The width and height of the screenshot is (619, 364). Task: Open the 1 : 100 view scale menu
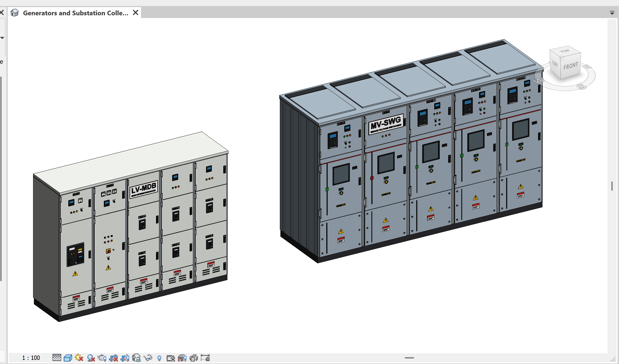(31, 358)
